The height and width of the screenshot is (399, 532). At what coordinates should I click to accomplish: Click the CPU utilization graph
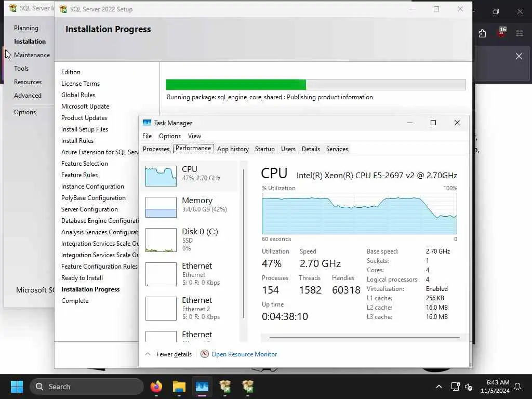pyautogui.click(x=360, y=214)
